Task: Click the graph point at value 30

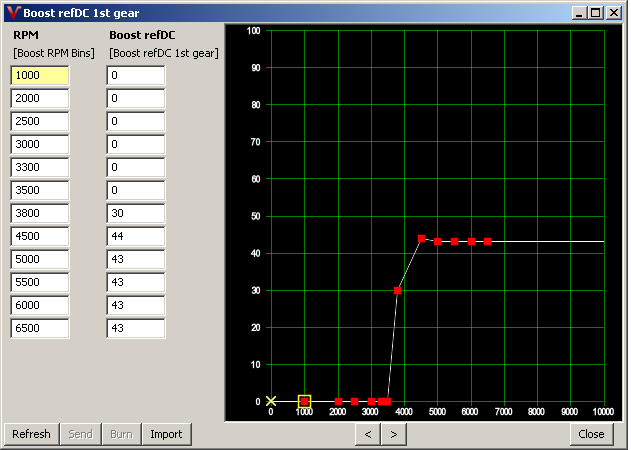Action: [397, 291]
